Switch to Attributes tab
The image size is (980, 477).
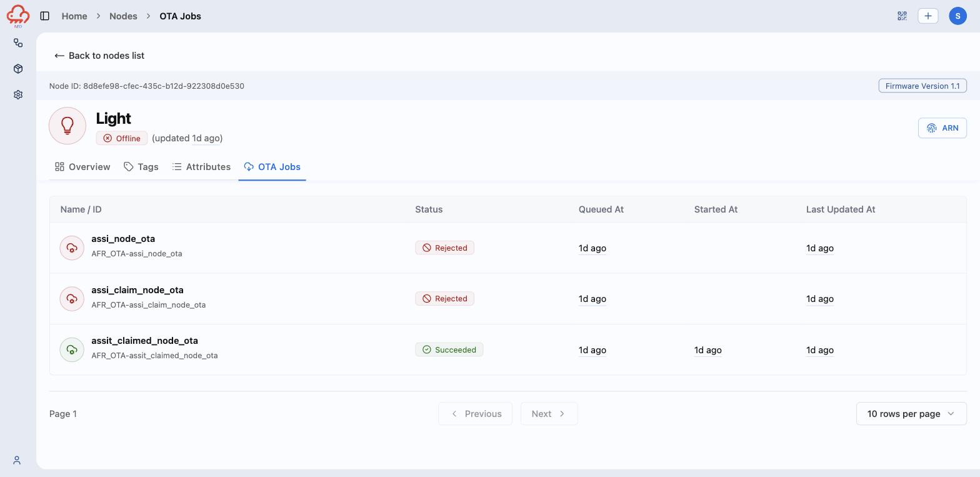click(x=201, y=167)
